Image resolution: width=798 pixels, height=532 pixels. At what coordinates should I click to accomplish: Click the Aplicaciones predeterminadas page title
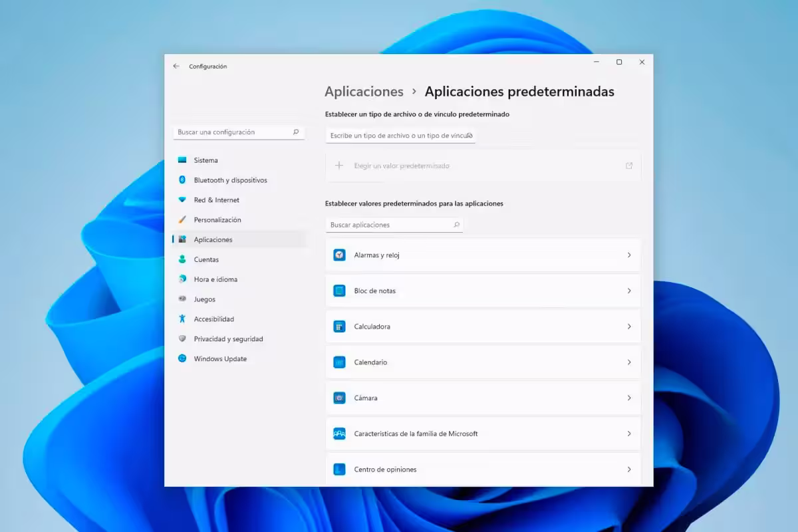[519, 92]
